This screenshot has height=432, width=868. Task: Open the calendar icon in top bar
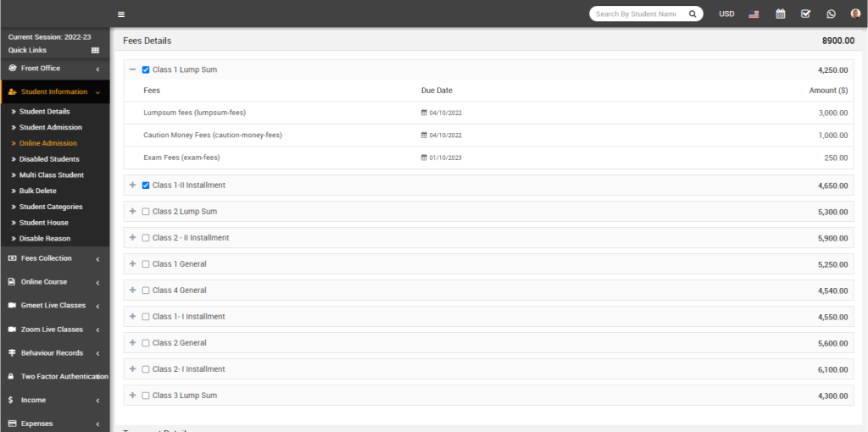pos(780,14)
